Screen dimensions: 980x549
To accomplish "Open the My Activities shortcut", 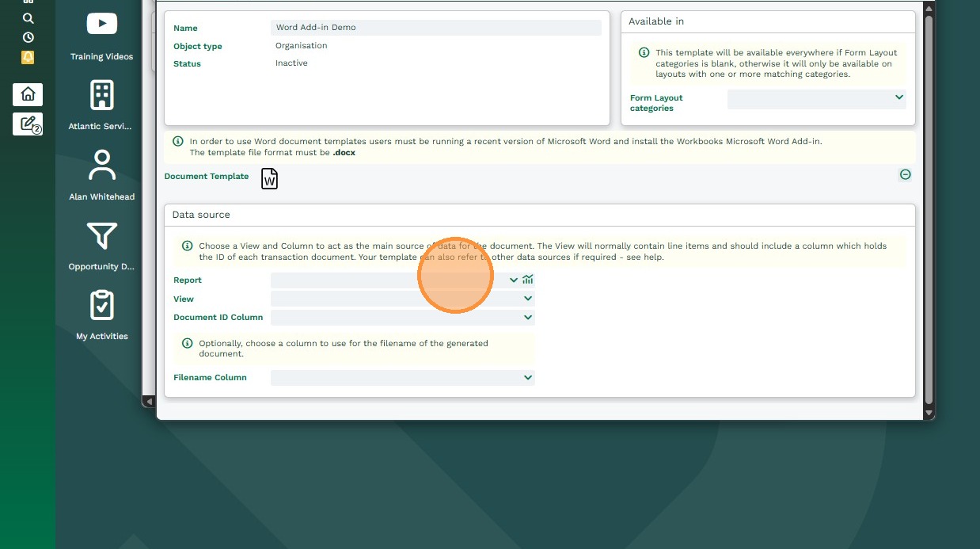I will click(x=102, y=315).
